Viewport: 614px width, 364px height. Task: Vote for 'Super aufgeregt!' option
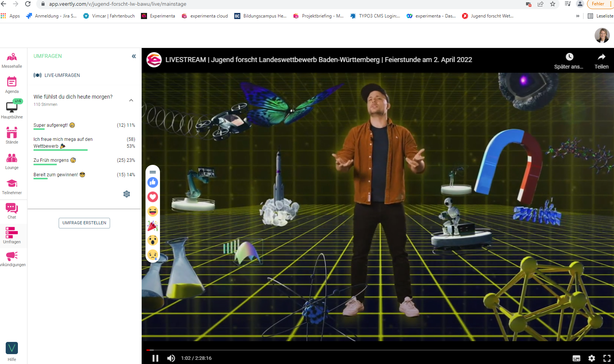pos(51,125)
